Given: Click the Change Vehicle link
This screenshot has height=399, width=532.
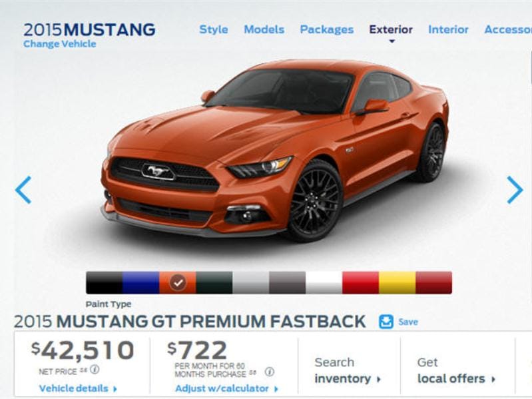Looking at the screenshot, I should point(60,44).
